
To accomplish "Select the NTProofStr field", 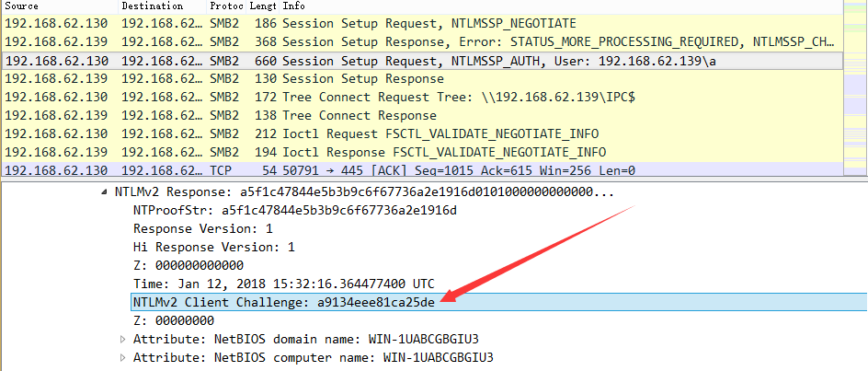I will point(294,210).
